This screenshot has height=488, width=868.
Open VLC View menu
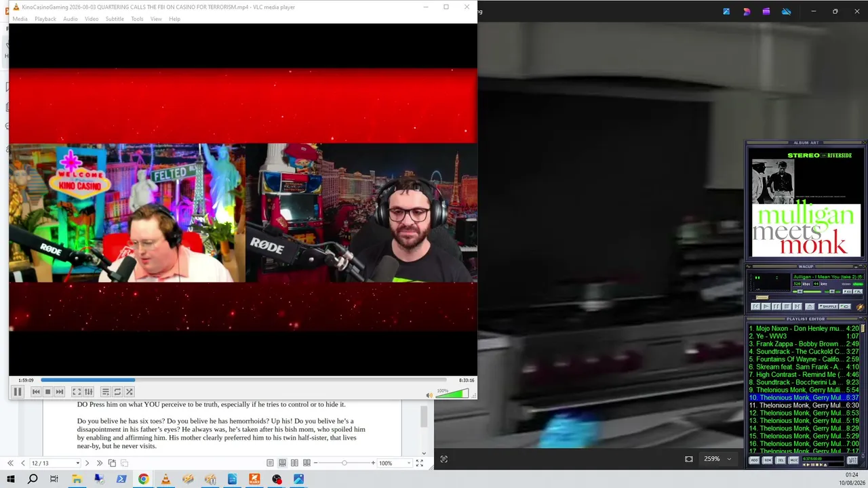click(x=156, y=19)
